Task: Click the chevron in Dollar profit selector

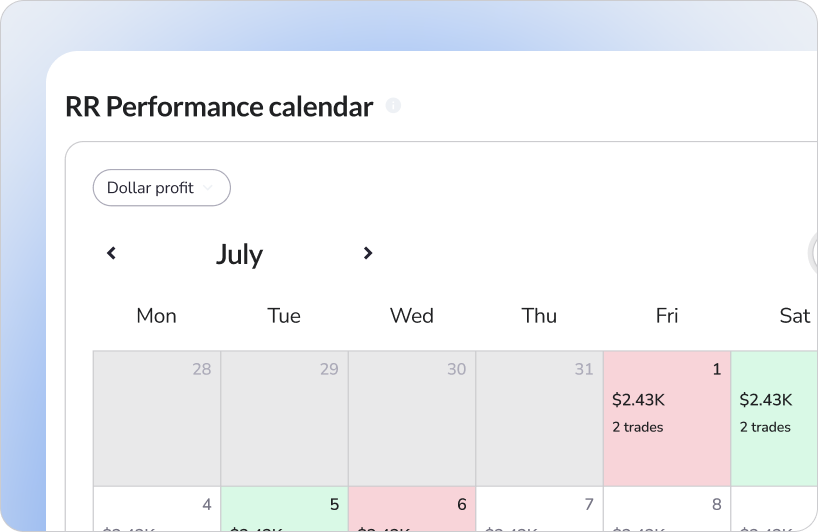Action: (208, 188)
